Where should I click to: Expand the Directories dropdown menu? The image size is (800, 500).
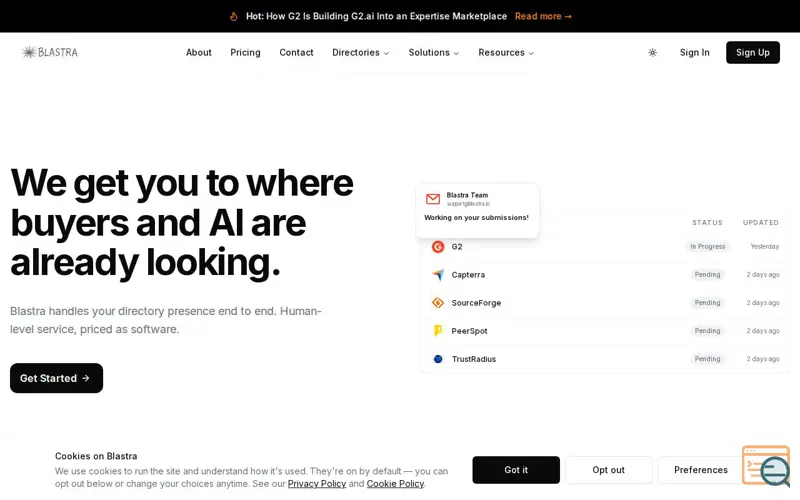click(360, 53)
